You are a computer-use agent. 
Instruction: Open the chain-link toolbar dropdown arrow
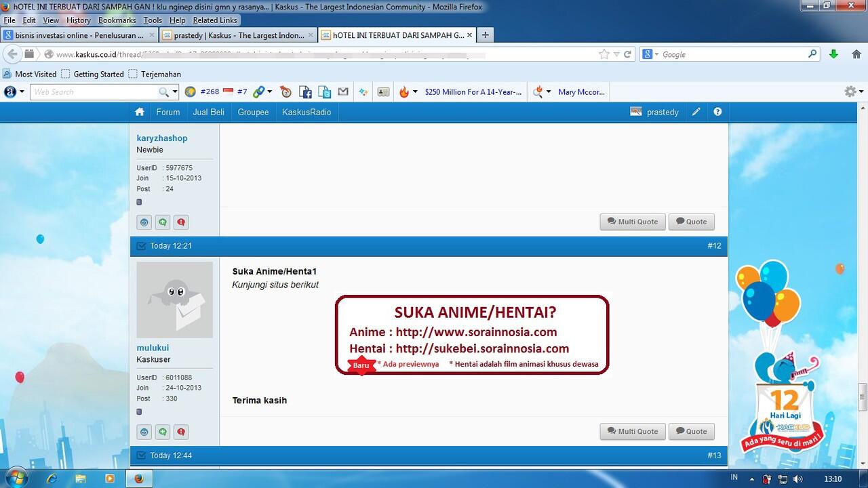pyautogui.click(x=269, y=91)
